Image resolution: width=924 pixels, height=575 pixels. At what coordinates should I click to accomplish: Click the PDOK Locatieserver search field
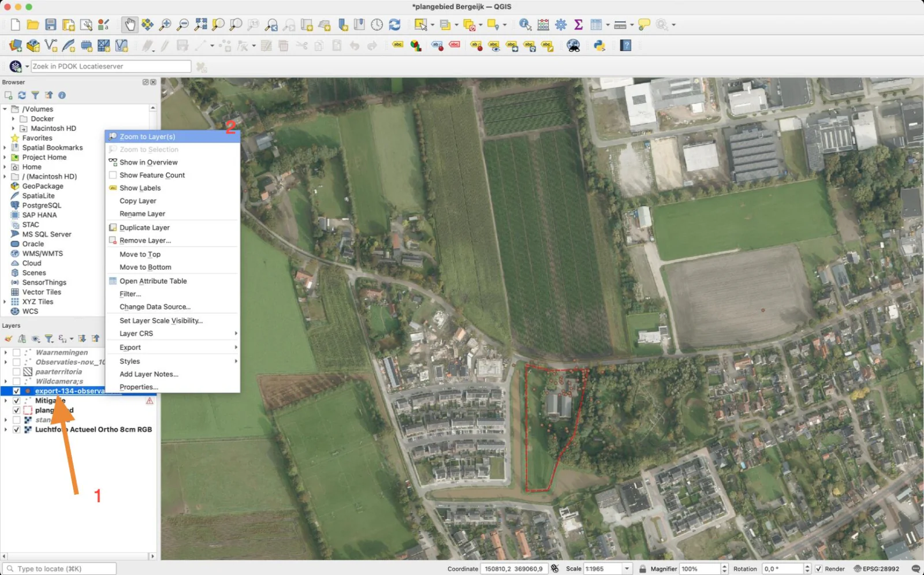[110, 66]
